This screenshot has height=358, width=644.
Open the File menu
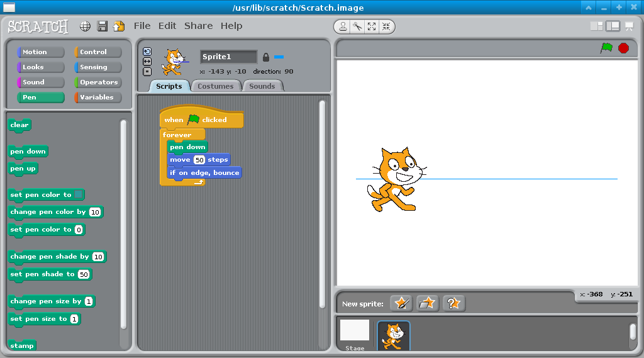[142, 26]
